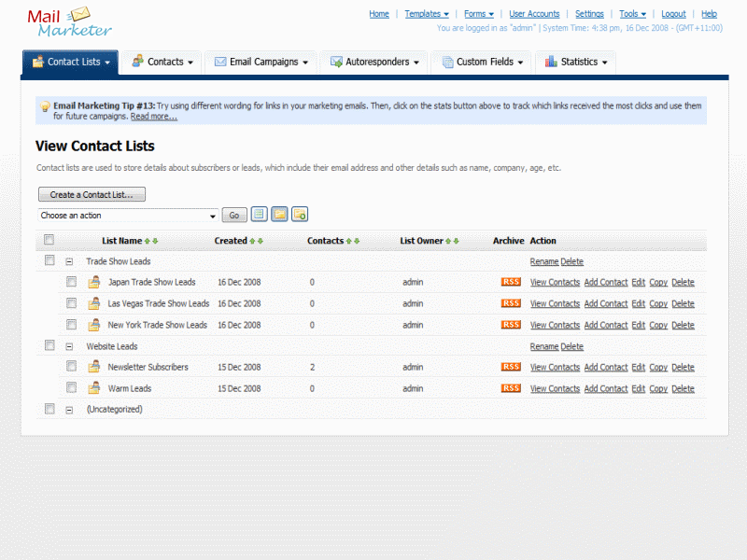Open RSS archive for Newsletter Subscribers
747x560 pixels.
coord(511,367)
